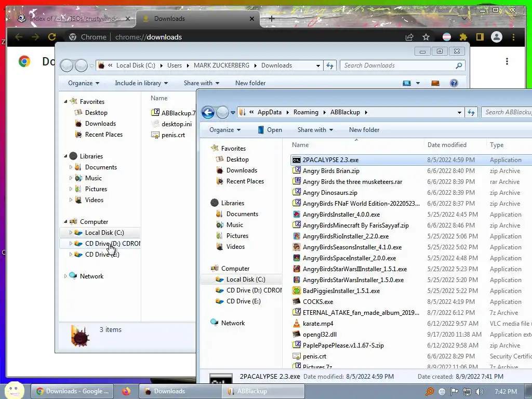Go back in ABBlackup explorer window

[x=208, y=112]
